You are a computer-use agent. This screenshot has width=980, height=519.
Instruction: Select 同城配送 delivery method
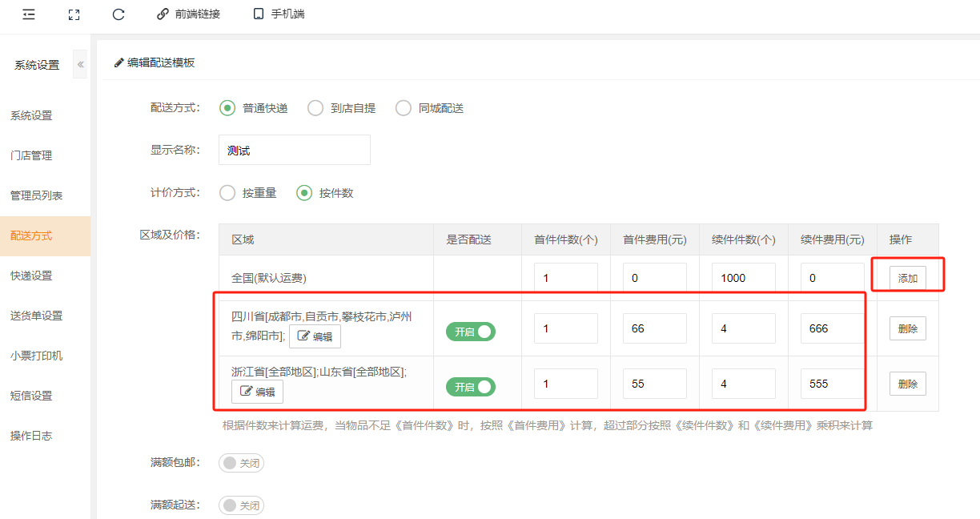pos(404,108)
